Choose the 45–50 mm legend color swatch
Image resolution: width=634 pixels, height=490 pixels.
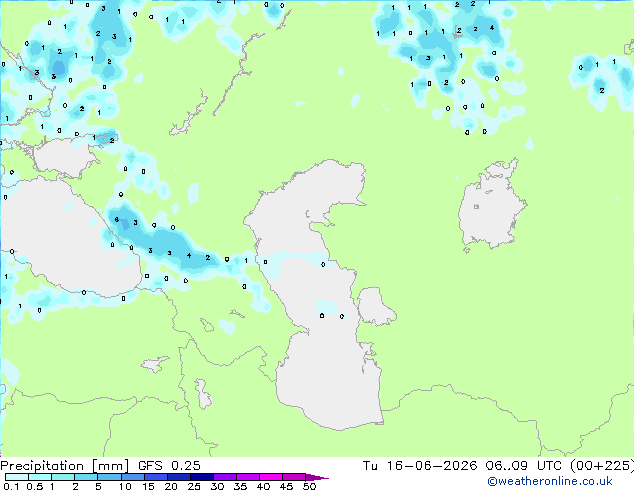click(294, 477)
